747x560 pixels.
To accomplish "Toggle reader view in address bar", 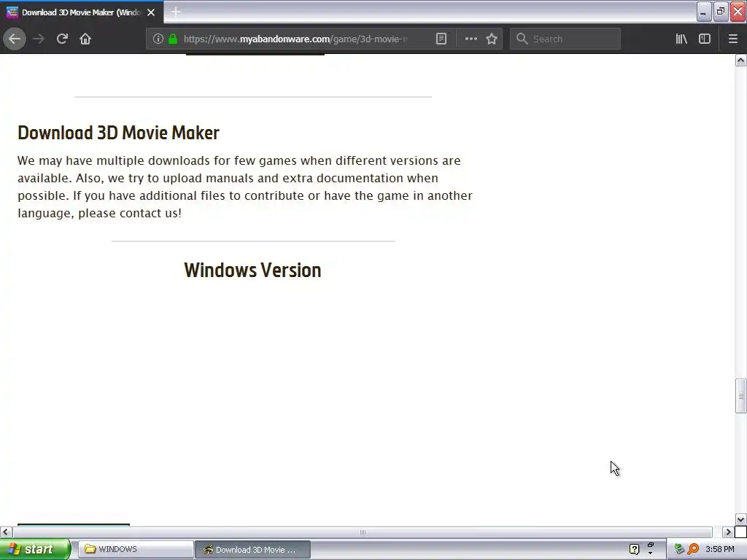I will click(441, 39).
